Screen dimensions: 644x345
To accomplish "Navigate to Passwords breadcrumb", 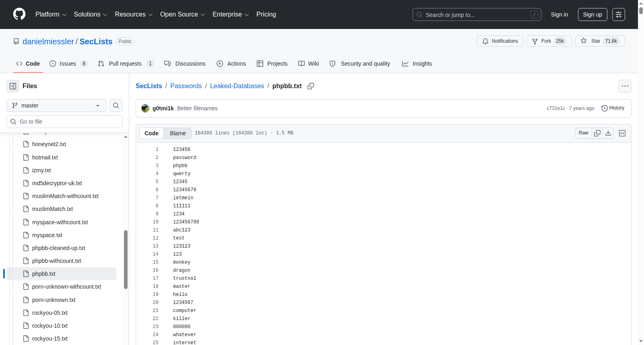I will [186, 86].
